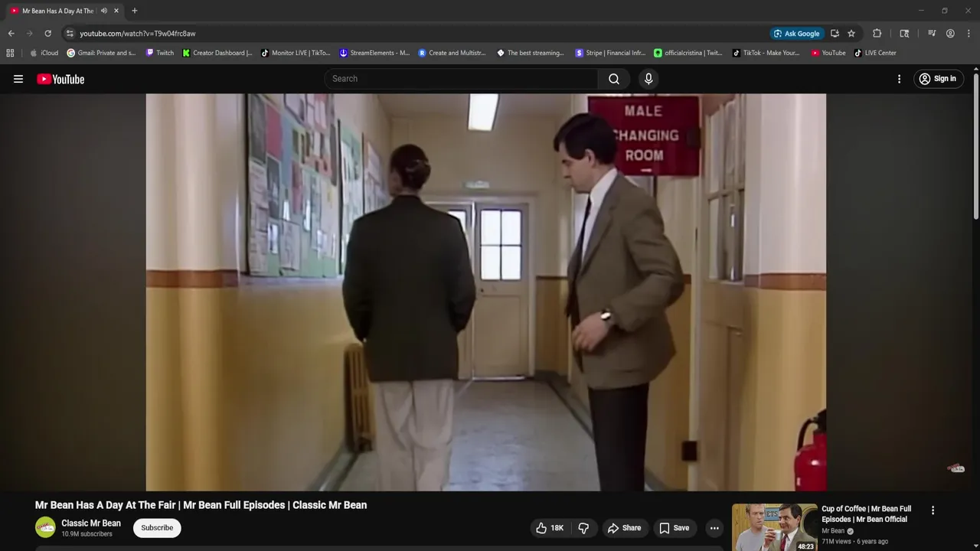Close the Mr Bean tab
Viewport: 980px width, 551px height.
pos(116,11)
